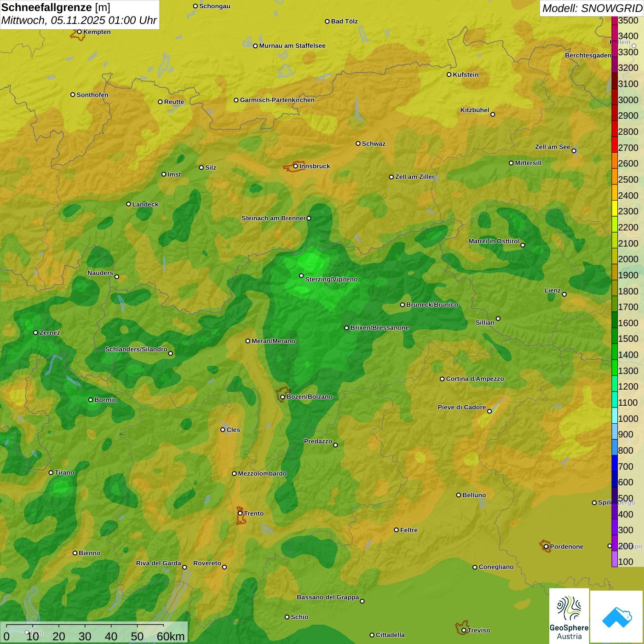The width and height of the screenshot is (644, 644).
Task: Click the date Mittwoch, 05.11.2025 01:00 Uhr
Action: 79,20
